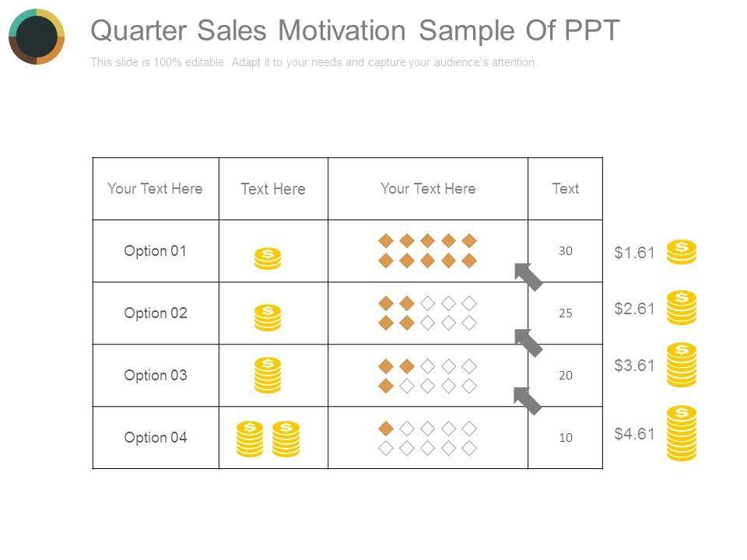Click the circular logo icon beside the title

coord(37,37)
